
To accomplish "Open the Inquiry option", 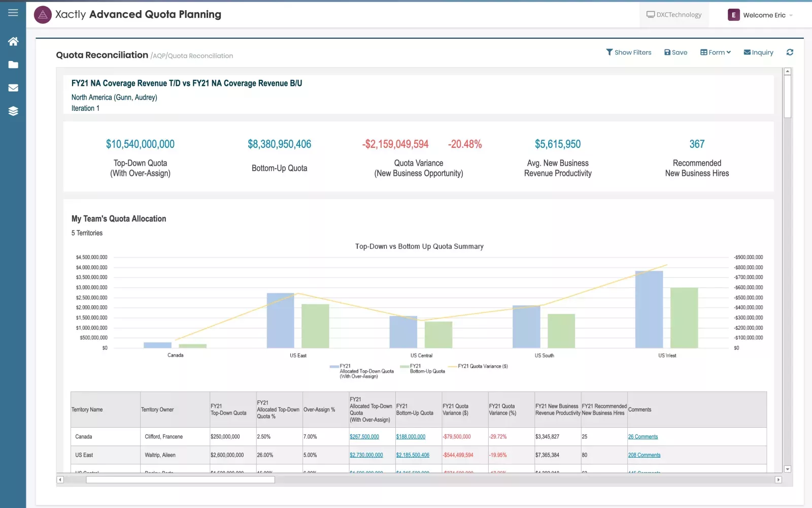I will click(x=758, y=52).
